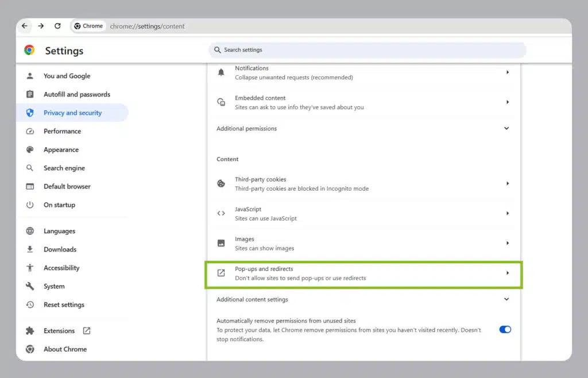Click the sidebar Search engine magnifier icon
The height and width of the screenshot is (378, 588).
pos(30,168)
